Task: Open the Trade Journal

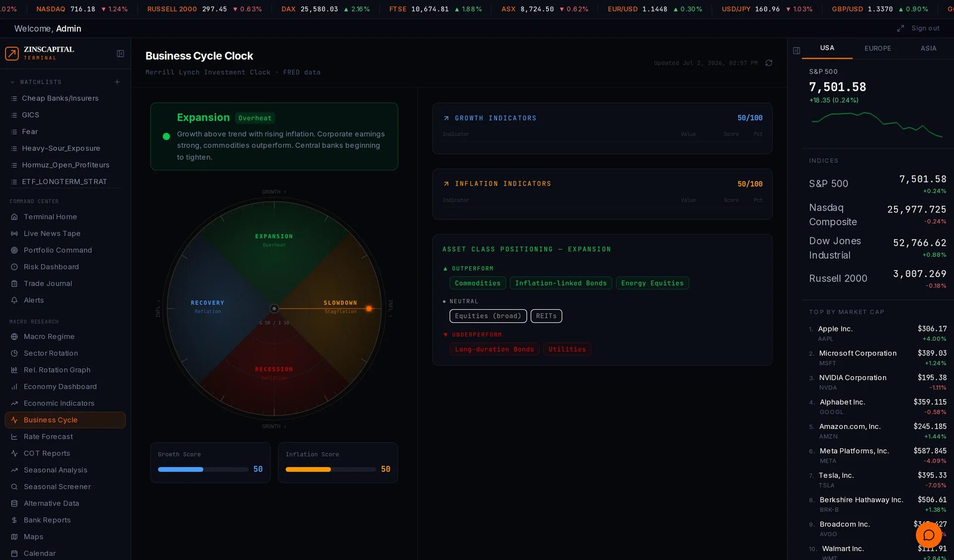Action: click(65, 283)
